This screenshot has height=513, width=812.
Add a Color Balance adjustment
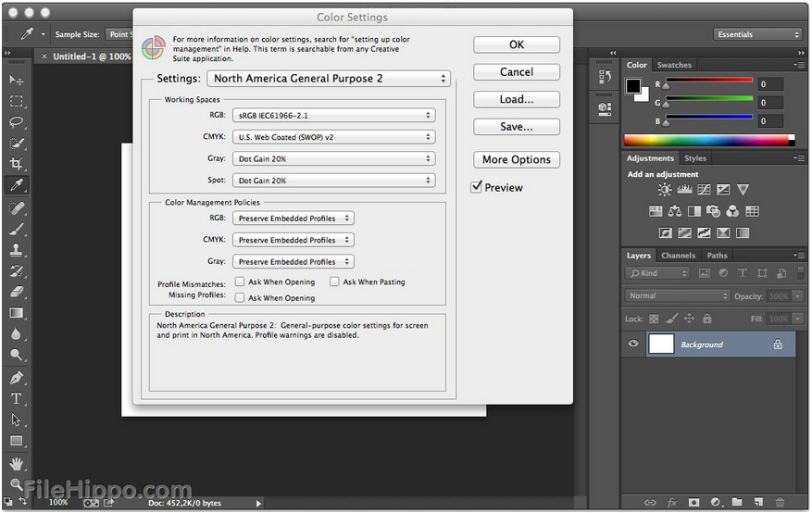pos(675,211)
